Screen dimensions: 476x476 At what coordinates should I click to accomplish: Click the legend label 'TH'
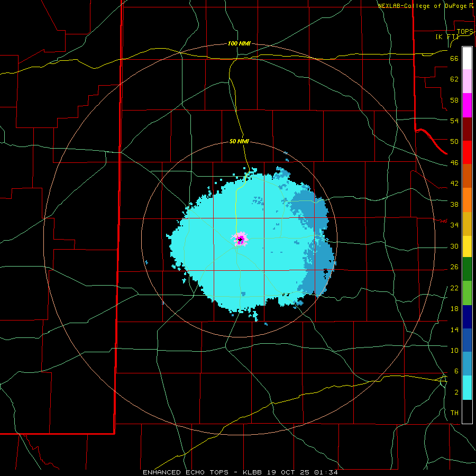(x=454, y=413)
